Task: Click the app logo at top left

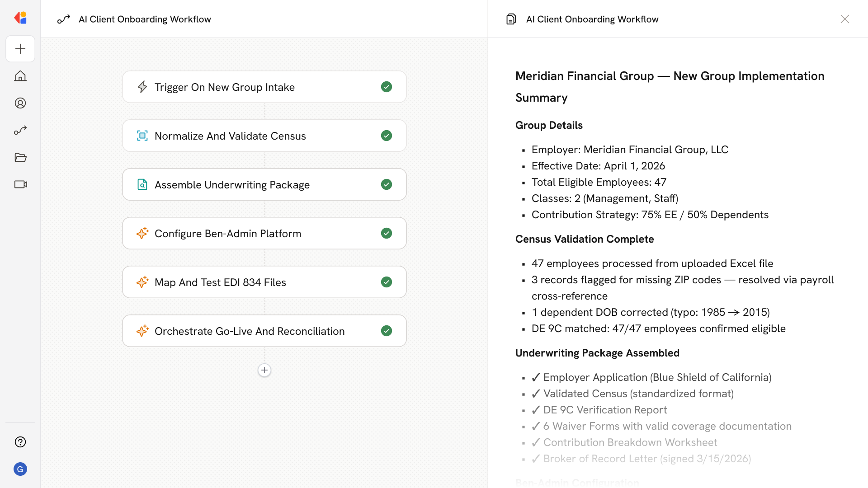Action: 20,18
